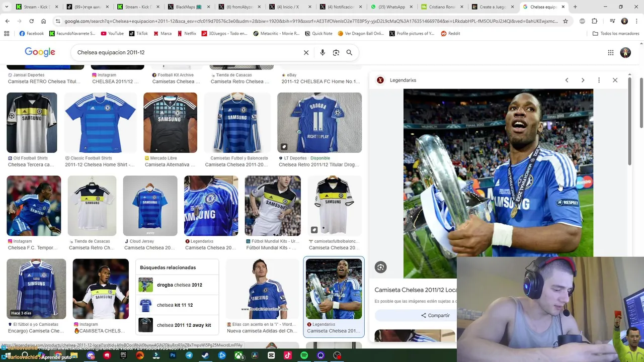Open Mercado Libre black Samsung shirt image
Viewport: 644px width, 362px height.
pyautogui.click(x=170, y=123)
